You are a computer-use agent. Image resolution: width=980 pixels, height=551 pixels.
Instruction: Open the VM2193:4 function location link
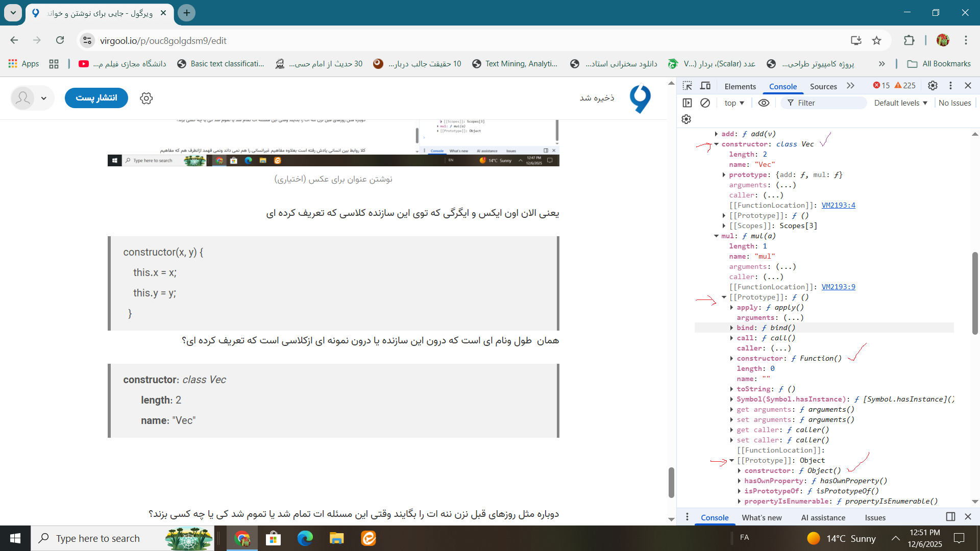[838, 206]
